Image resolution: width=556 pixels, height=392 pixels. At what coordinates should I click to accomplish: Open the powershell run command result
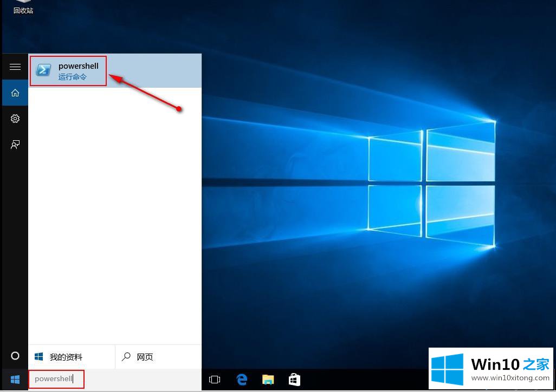coord(115,70)
